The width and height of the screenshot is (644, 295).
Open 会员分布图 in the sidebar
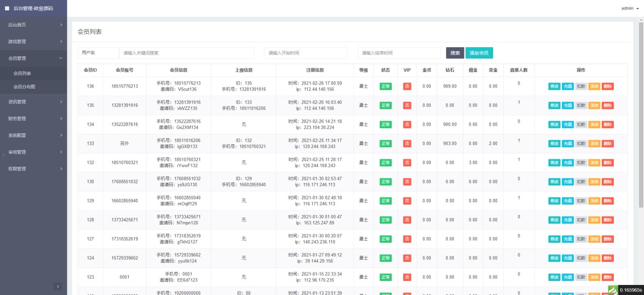point(24,86)
